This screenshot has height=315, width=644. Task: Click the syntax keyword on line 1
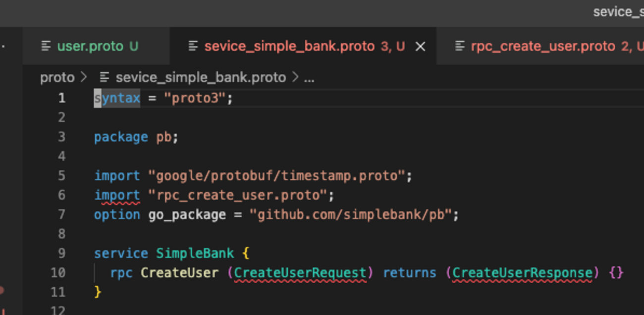(117, 98)
